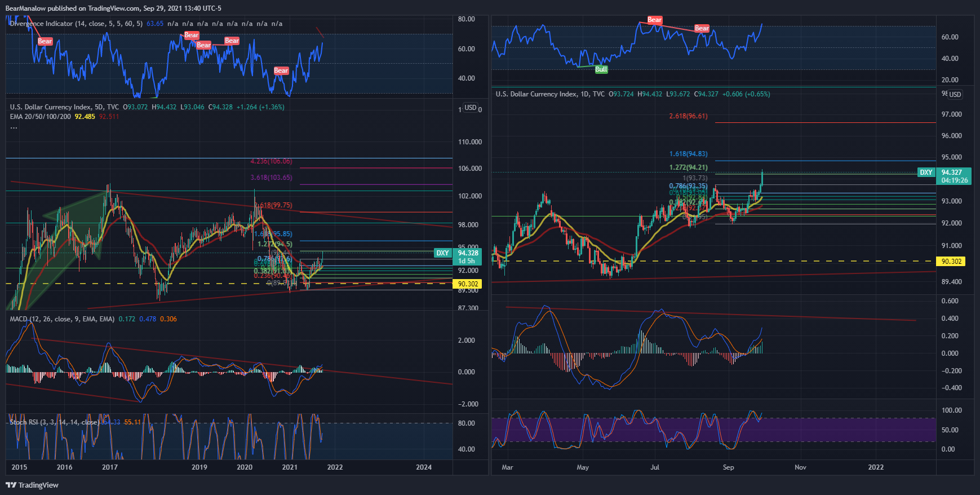Click the green Bull label in 1D divergence pane
Screen dimensions: 980x495
point(601,69)
